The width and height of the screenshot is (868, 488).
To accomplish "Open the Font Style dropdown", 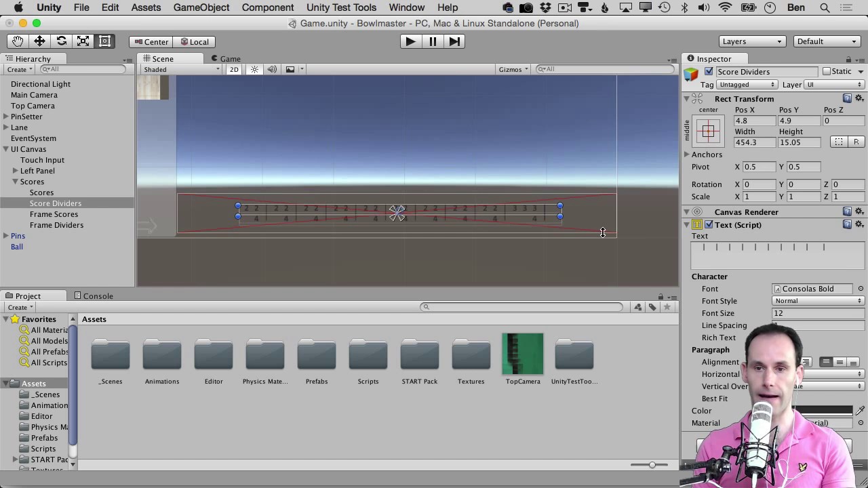I will [818, 301].
